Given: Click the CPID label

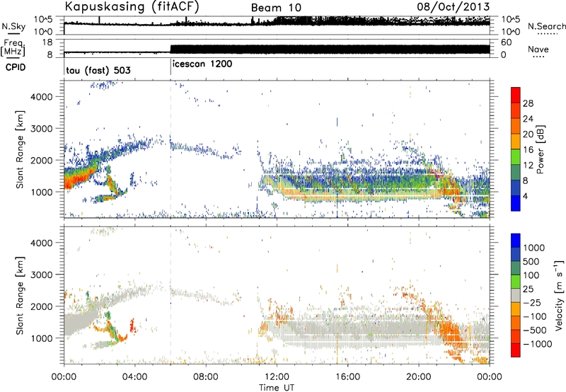Looking at the screenshot, I should point(16,67).
